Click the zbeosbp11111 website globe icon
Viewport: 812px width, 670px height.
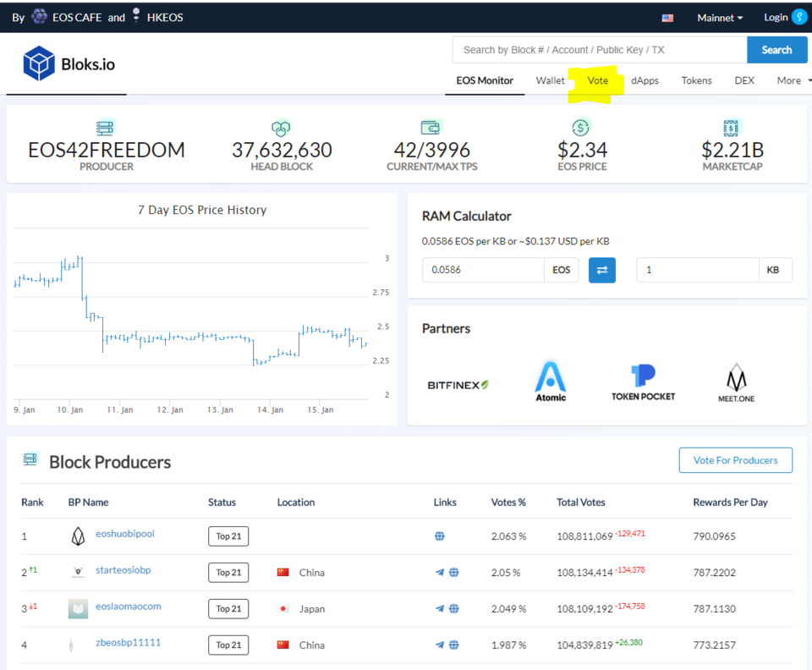[x=453, y=645]
